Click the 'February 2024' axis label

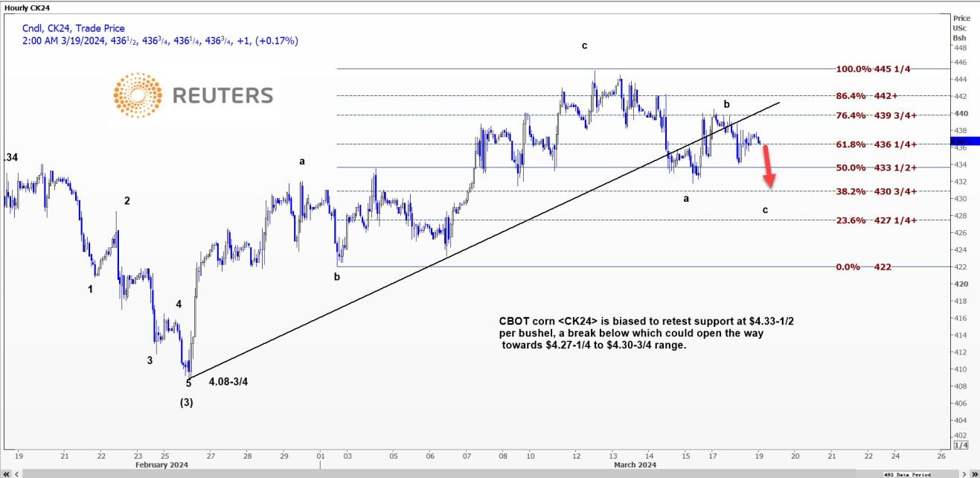[161, 465]
